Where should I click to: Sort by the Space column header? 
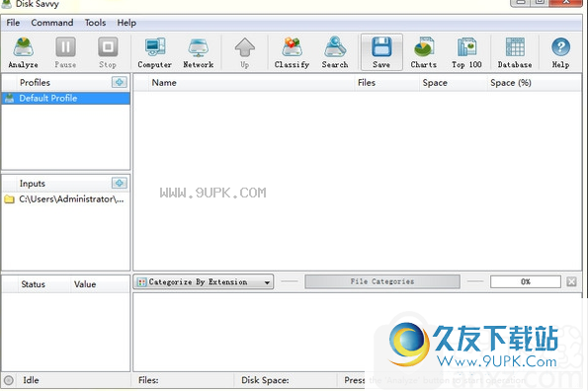[x=454, y=83]
